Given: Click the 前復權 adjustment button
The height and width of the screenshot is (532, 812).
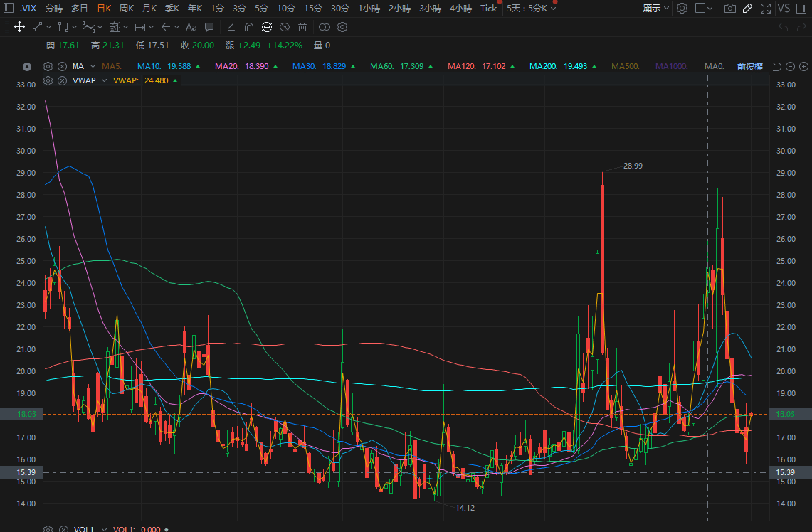Looking at the screenshot, I should [x=749, y=66].
